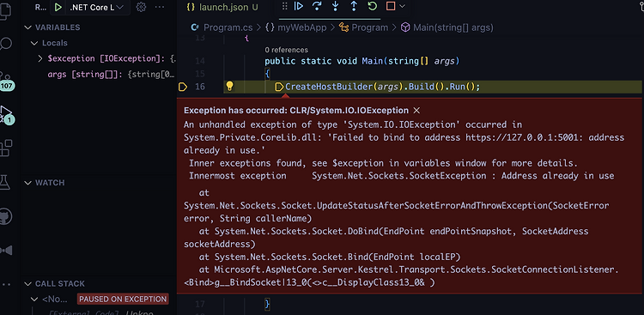Close the exception details popup
Screen dimensions: 644x315
(x=416, y=111)
